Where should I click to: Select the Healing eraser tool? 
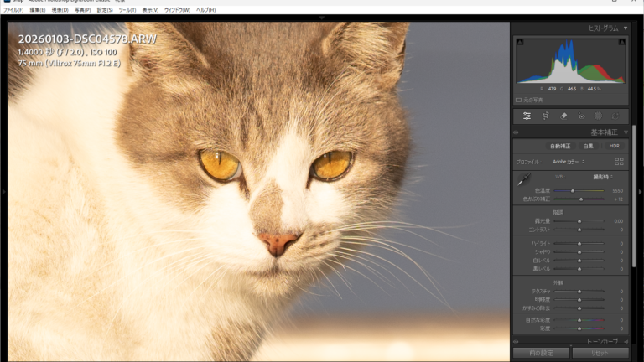tap(563, 116)
